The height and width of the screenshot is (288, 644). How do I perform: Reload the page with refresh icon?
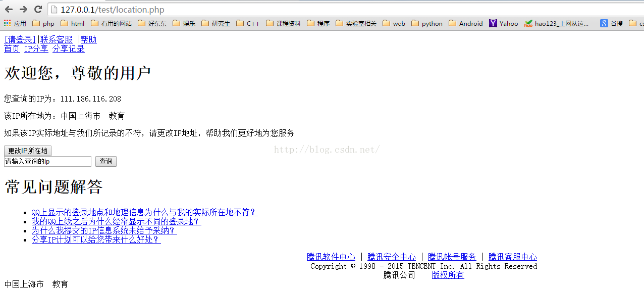pyautogui.click(x=38, y=10)
